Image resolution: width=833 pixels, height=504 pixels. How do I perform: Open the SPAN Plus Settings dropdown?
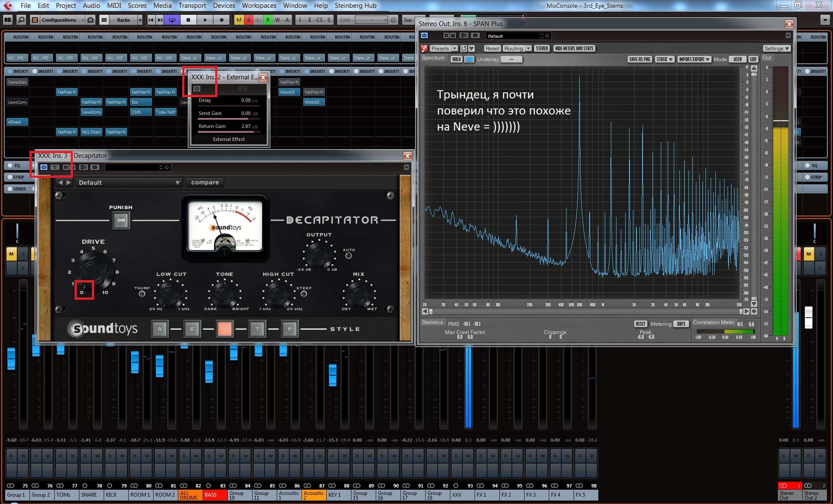[x=777, y=49]
